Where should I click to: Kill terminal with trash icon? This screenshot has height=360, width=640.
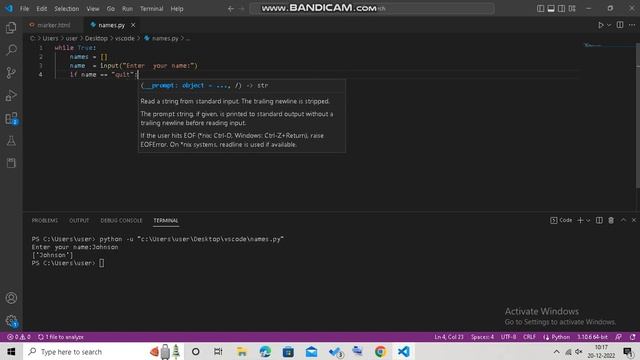point(611,220)
